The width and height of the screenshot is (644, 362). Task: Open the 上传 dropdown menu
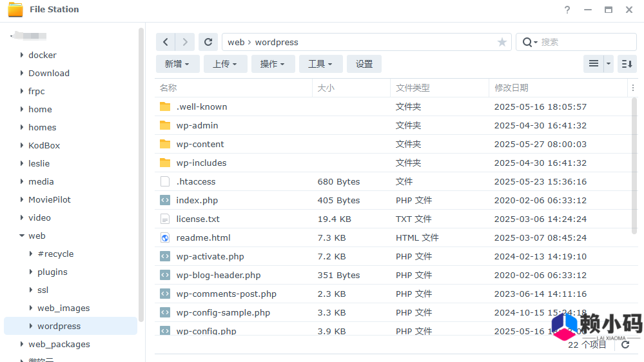225,64
